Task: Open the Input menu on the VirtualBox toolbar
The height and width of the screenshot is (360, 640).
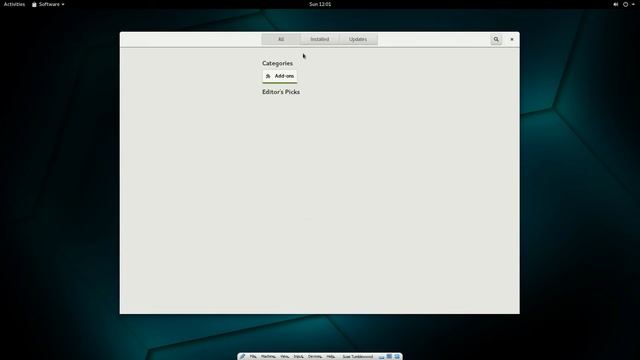Action: [x=299, y=356]
